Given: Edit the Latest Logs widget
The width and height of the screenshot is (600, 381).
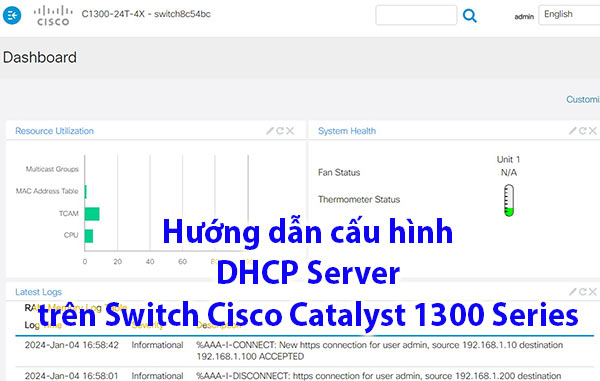Looking at the screenshot, I should (x=572, y=292).
